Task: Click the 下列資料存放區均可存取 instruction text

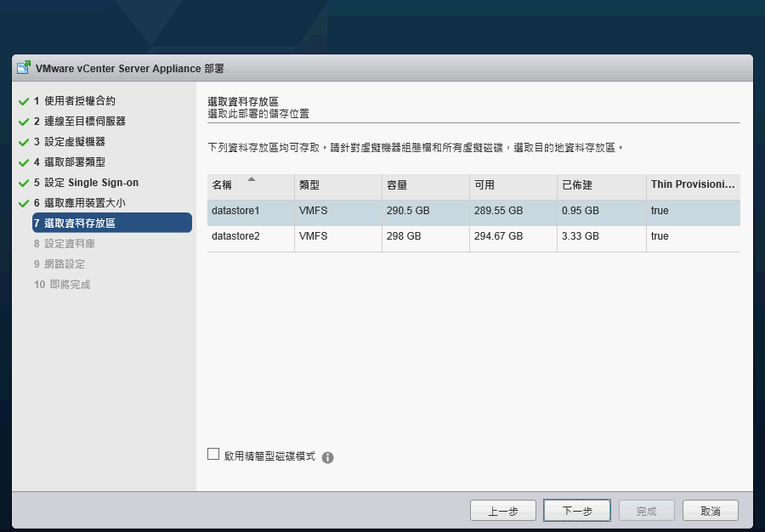Action: 416,147
